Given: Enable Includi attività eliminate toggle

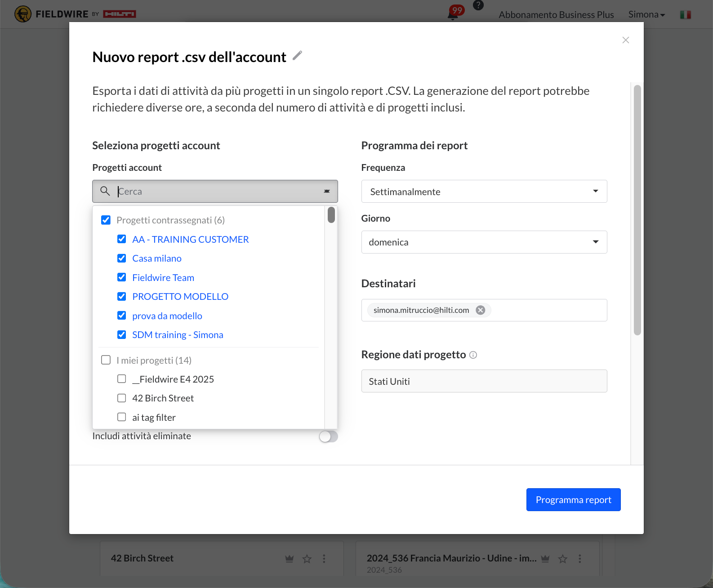Looking at the screenshot, I should 328,437.
